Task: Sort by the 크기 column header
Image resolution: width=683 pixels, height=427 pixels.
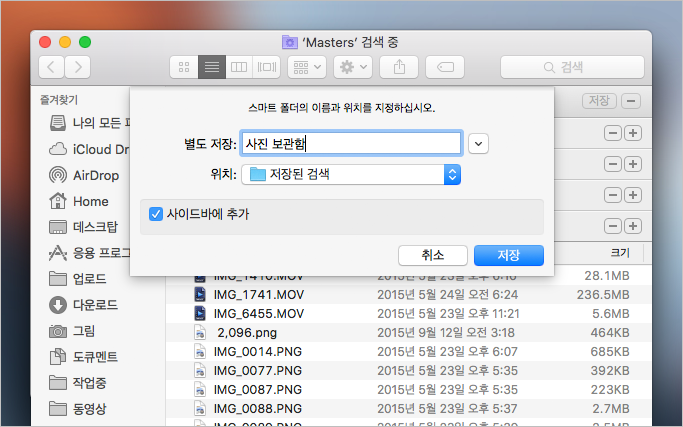Action: click(620, 253)
